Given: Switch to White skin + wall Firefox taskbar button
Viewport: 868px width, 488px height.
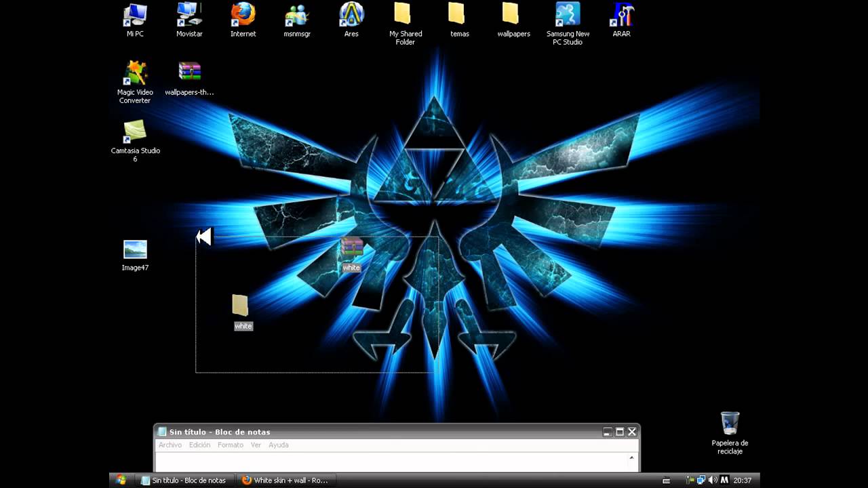Looking at the screenshot, I should pyautogui.click(x=286, y=480).
